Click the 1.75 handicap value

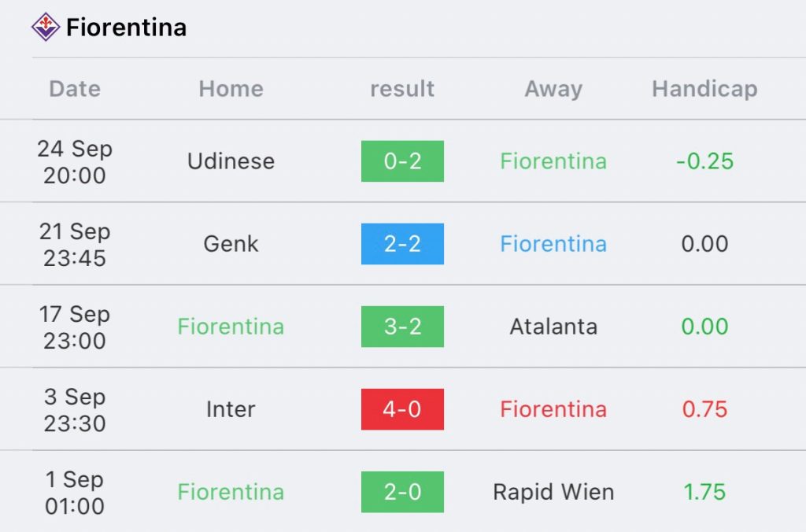point(704,492)
